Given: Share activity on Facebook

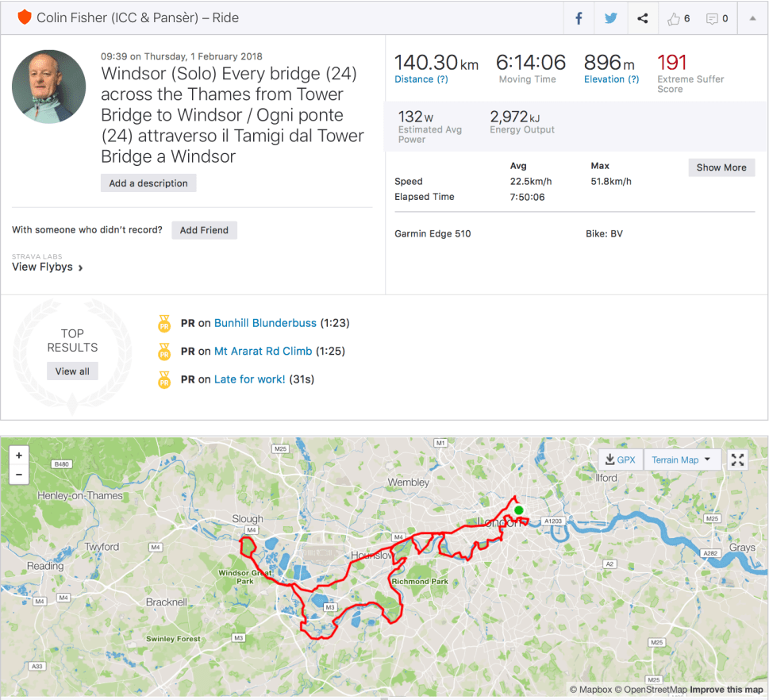Looking at the screenshot, I should coord(579,18).
